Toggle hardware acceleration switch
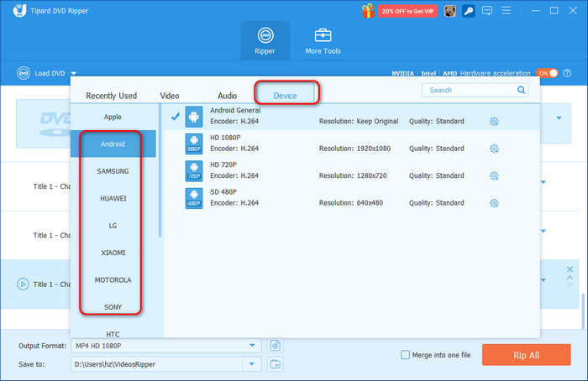 click(547, 73)
